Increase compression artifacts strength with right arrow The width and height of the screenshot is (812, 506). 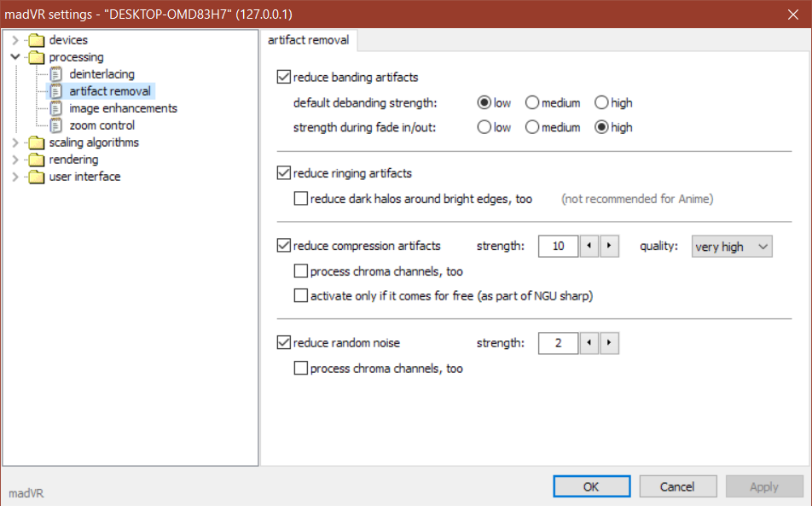pos(609,246)
